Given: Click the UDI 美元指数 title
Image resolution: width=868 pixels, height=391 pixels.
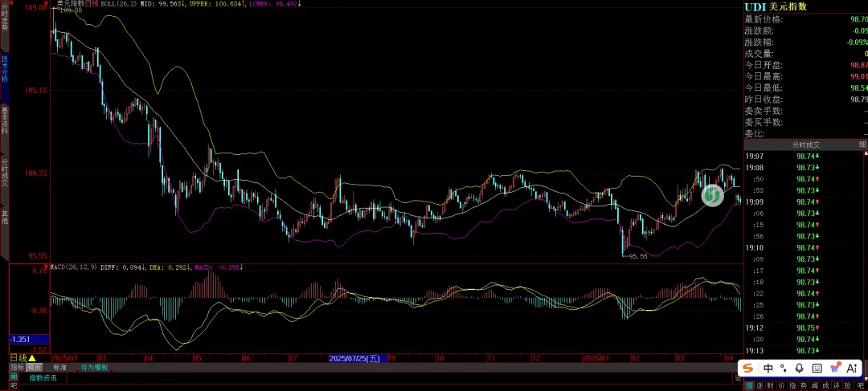Looking at the screenshot, I should coord(775,6).
